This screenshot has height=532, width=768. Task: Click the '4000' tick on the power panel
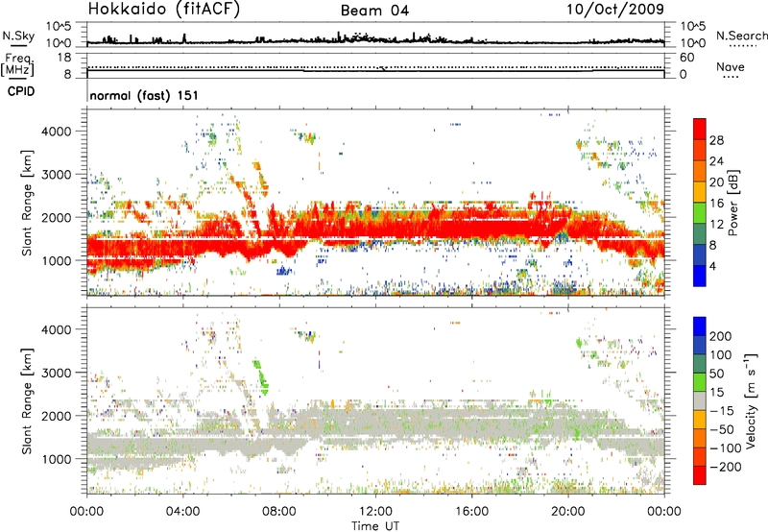pyautogui.click(x=57, y=132)
